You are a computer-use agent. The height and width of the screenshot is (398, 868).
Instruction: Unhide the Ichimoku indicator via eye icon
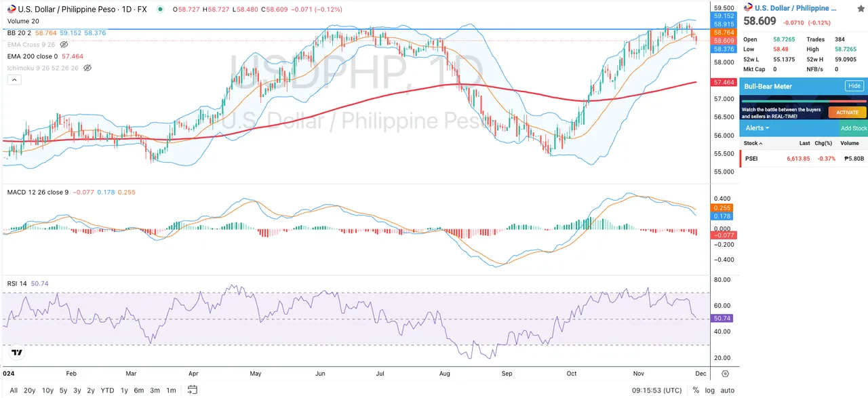pyautogui.click(x=87, y=68)
